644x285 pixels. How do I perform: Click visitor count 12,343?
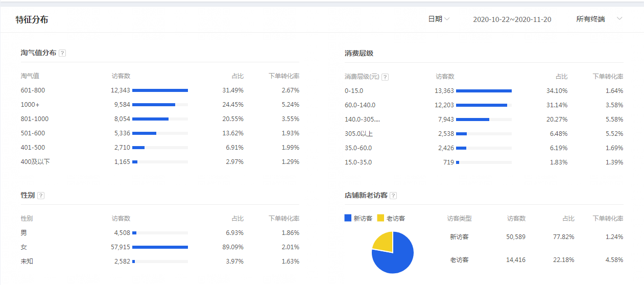pyautogui.click(x=121, y=90)
